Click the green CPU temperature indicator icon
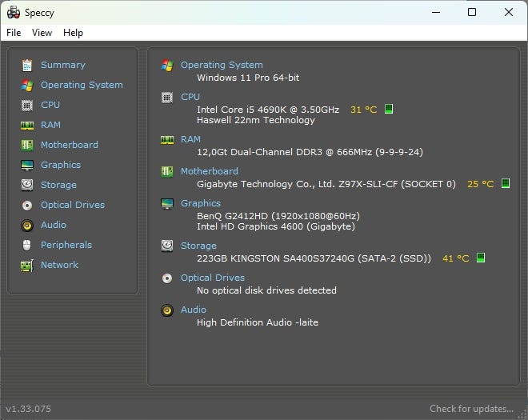 tap(389, 109)
